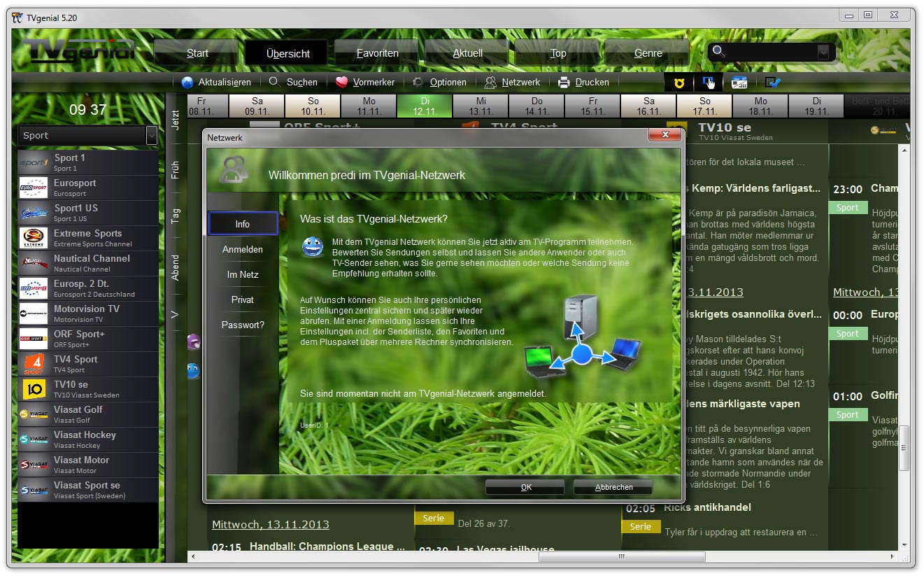Image resolution: width=924 pixels, height=578 pixels.
Task: Click the search magnifier icon in top bar
Action: [x=718, y=51]
